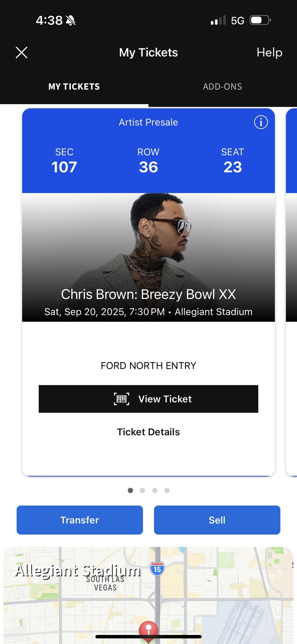Tap the cellular signal bars icon
297x644 pixels.
tap(218, 21)
